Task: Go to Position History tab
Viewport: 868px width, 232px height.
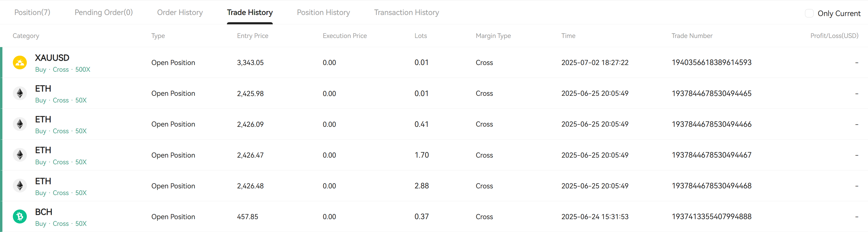Action: pos(323,12)
